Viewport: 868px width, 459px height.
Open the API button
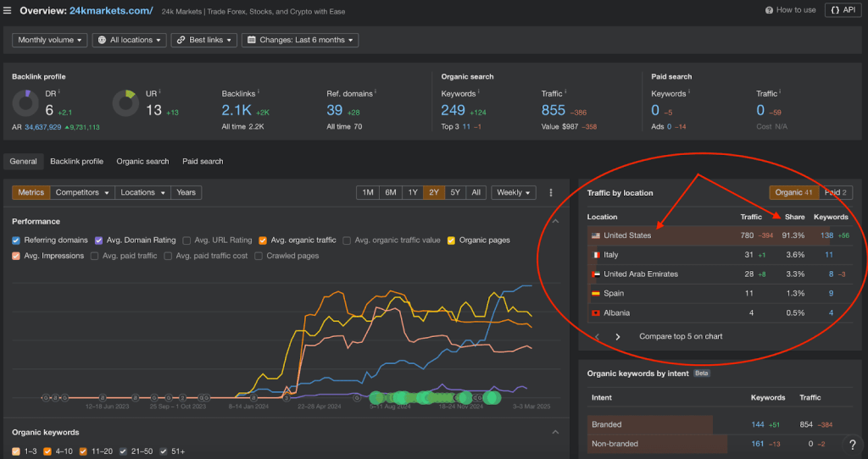[x=843, y=10]
